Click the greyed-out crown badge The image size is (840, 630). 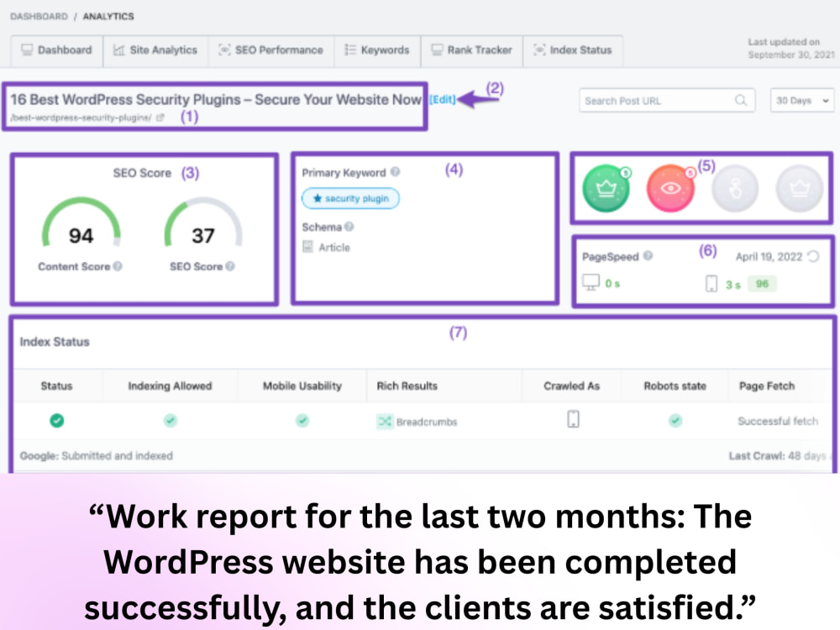click(x=800, y=188)
